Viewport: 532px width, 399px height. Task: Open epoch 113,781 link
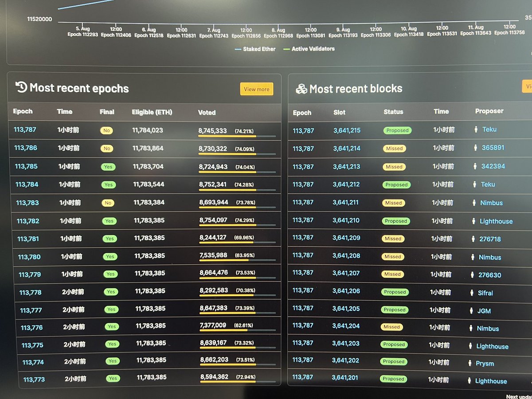pos(28,239)
